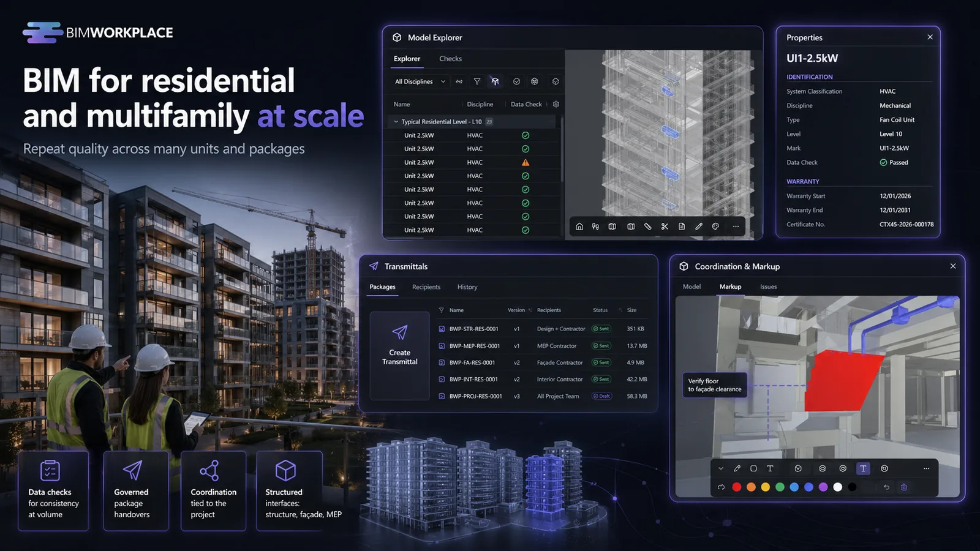Click the filter funnel icon in Model Explorer
Viewport: 980px width, 551px height.
tap(477, 81)
